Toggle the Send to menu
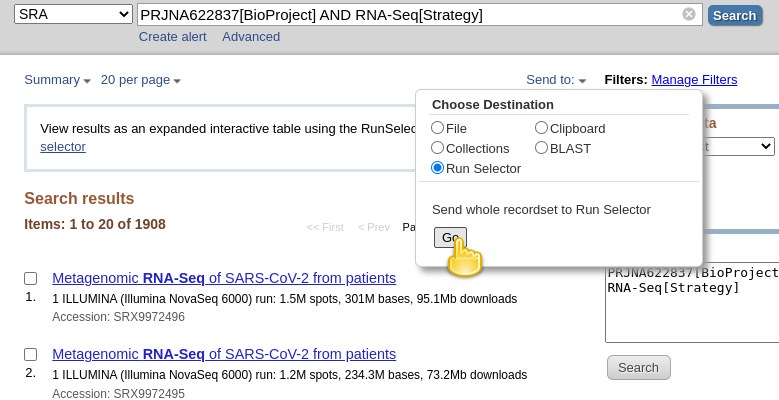Image resolution: width=779 pixels, height=400 pixels. pyautogui.click(x=556, y=80)
